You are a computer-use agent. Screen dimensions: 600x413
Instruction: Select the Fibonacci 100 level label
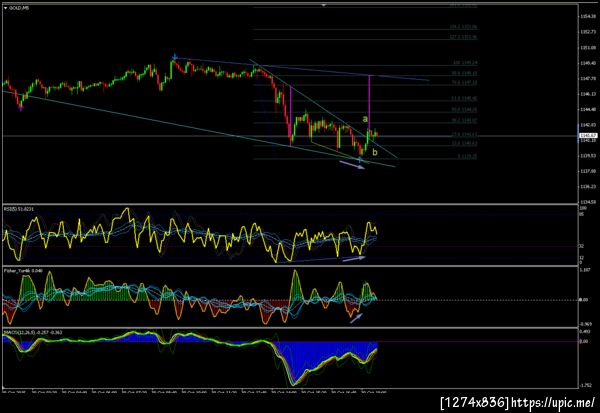point(465,62)
